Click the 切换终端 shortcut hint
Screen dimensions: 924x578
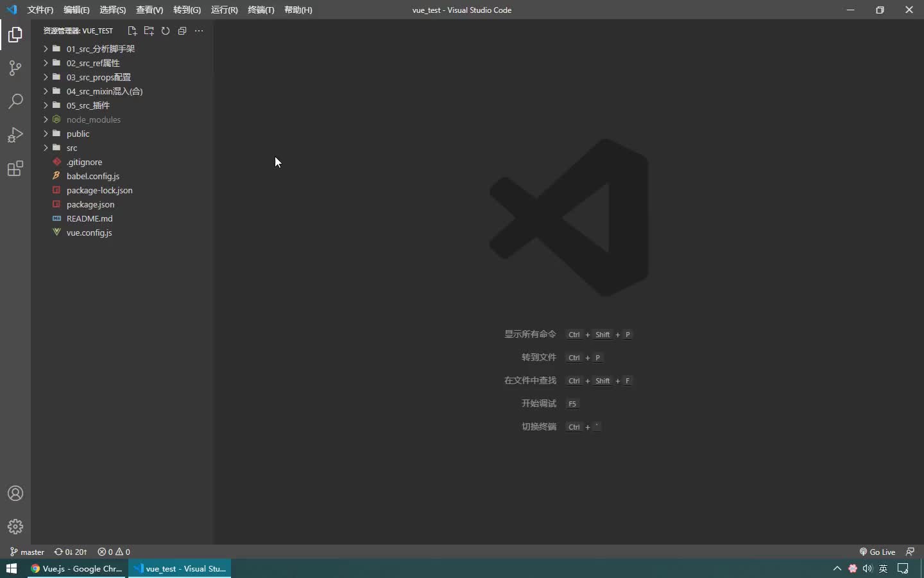[539, 426]
